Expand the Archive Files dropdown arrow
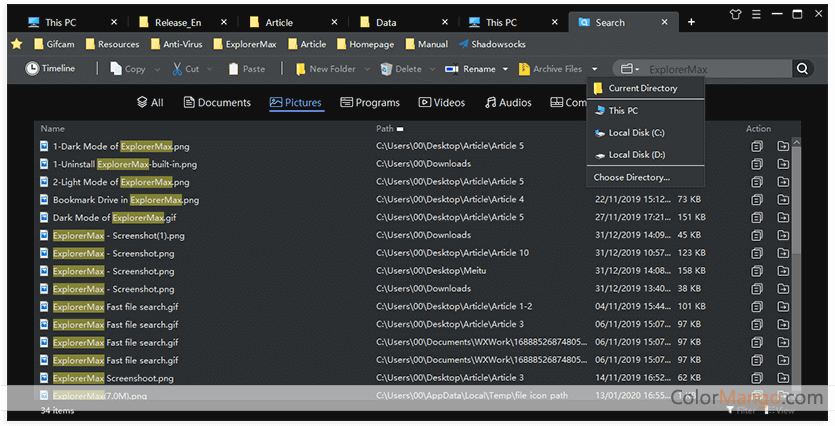This screenshot has width=835, height=426. [595, 69]
